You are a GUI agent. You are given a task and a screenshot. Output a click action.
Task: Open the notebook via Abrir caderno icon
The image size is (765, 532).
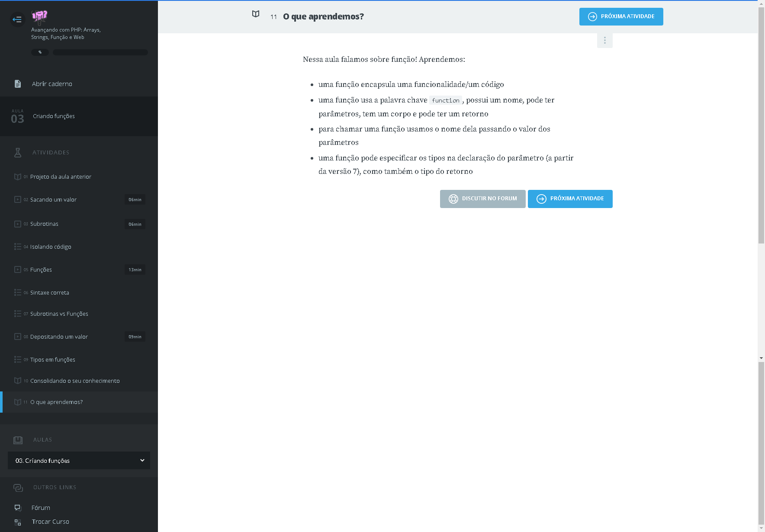point(18,84)
